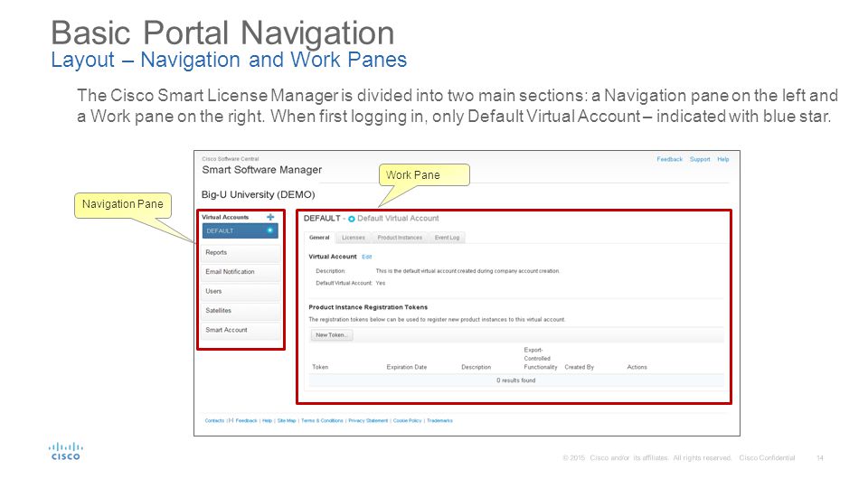The width and height of the screenshot is (868, 488).
Task: Click the New Token... button
Action: [331, 334]
